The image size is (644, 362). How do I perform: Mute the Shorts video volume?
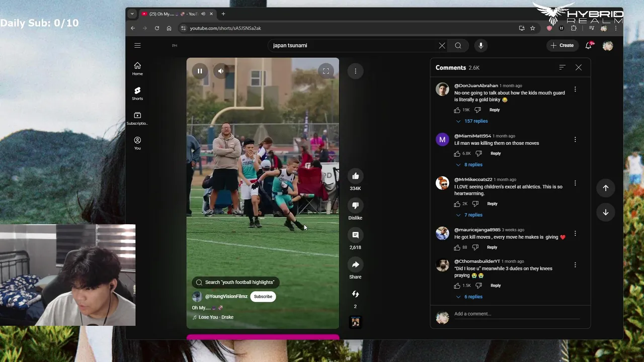click(220, 71)
